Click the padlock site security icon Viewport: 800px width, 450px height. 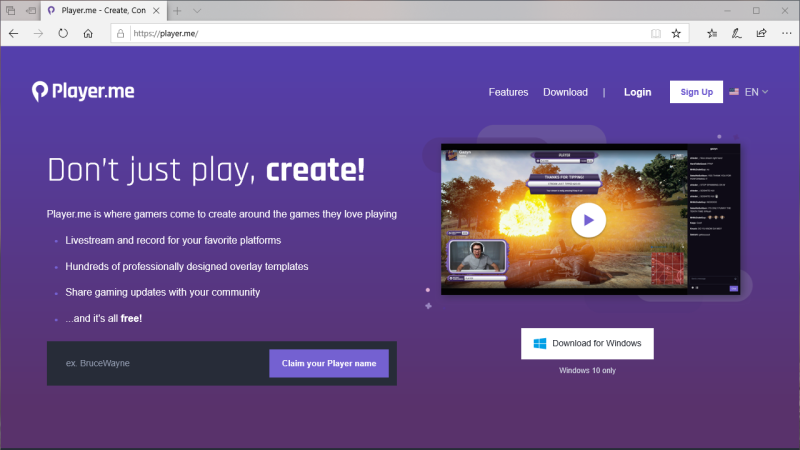pos(120,34)
